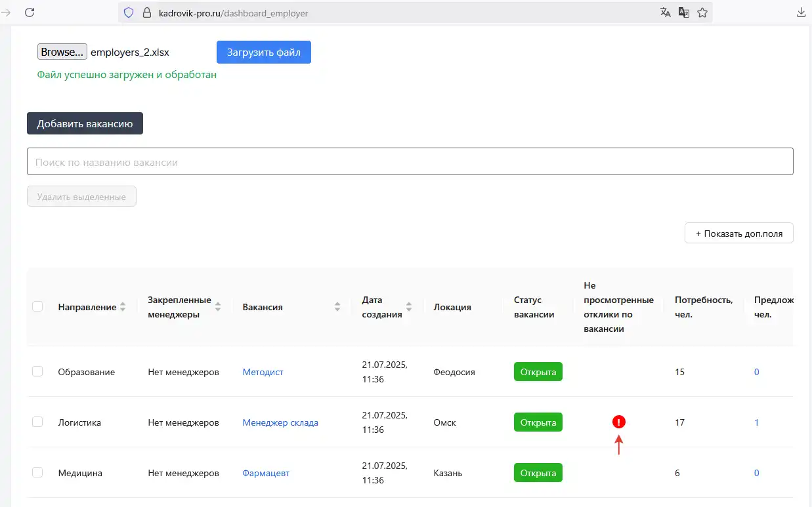The height and width of the screenshot is (507, 812).
Task: Bookmark this page with the star icon
Action: [702, 12]
